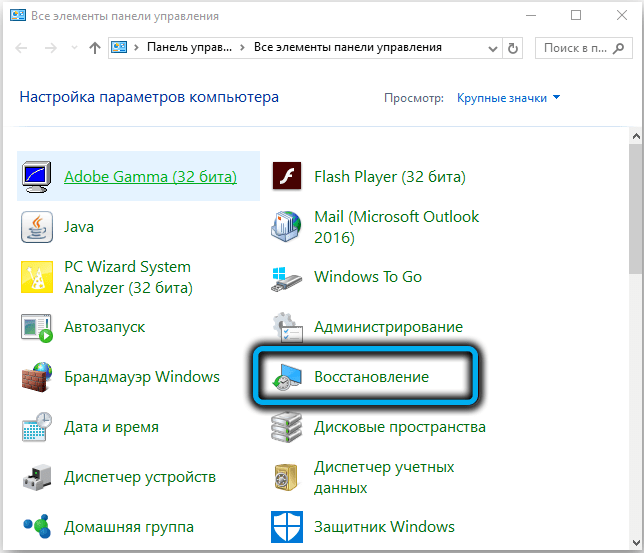Image resolution: width=644 pixels, height=553 pixels.
Task: Click the Adobe Gamma (32 бита) link
Action: [150, 177]
